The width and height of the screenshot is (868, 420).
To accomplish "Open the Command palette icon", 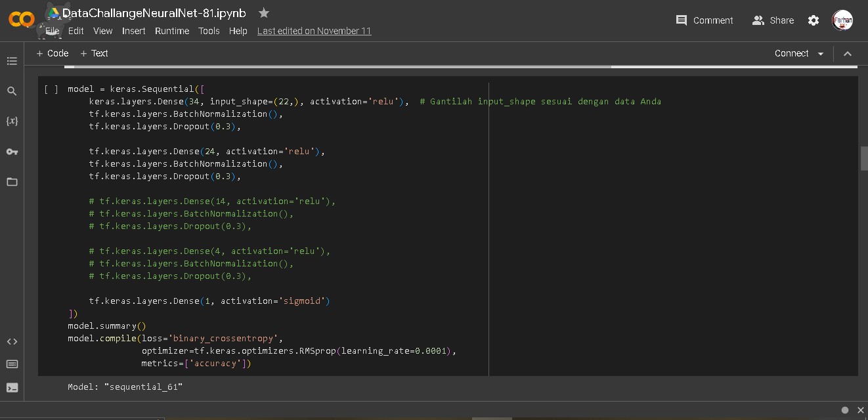I will pos(12,364).
